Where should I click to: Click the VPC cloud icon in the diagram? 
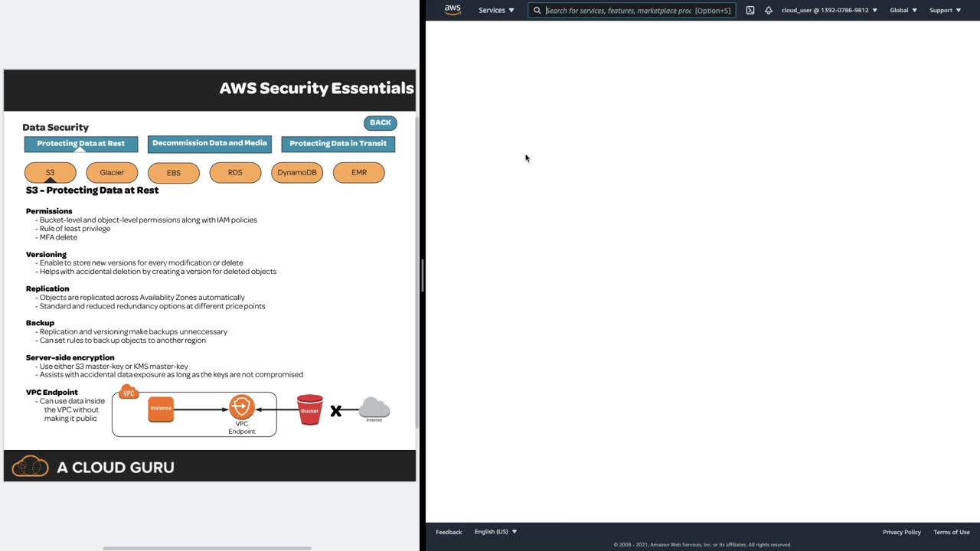[129, 393]
